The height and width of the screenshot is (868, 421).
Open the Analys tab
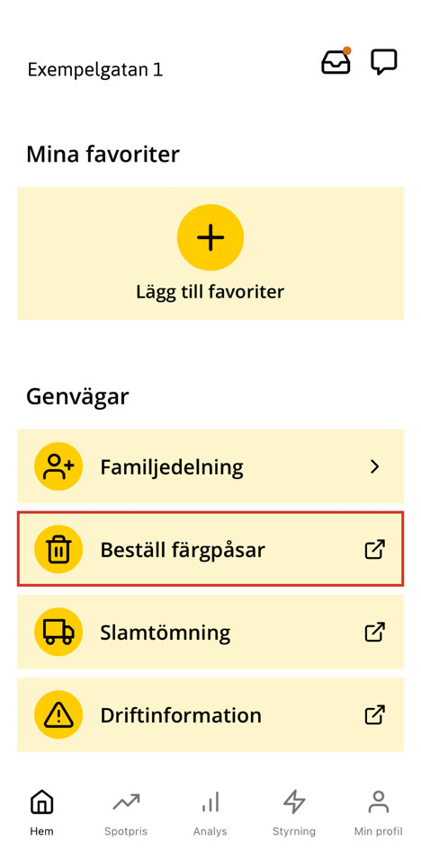click(210, 812)
